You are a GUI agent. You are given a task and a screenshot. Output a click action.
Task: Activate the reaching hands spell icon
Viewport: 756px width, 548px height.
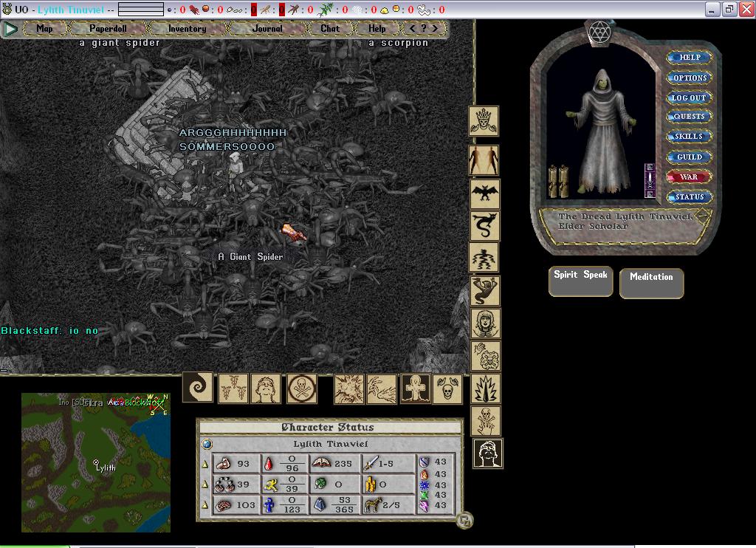point(382,389)
